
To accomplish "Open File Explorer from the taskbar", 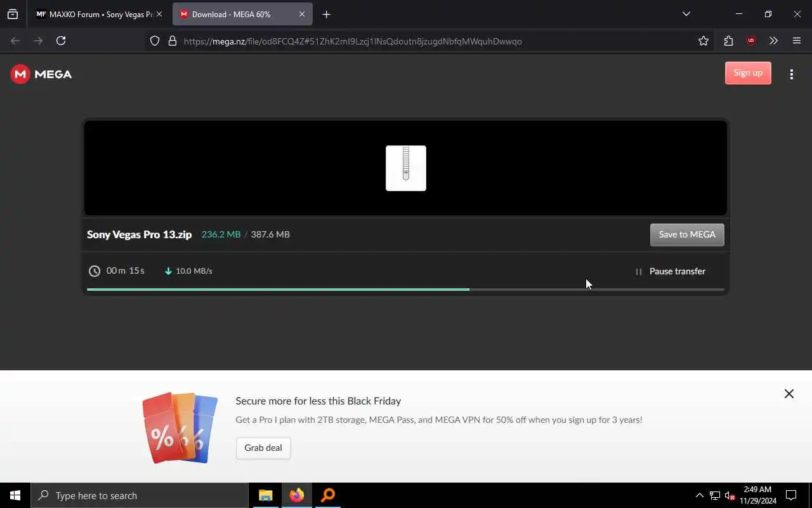I will 266,495.
